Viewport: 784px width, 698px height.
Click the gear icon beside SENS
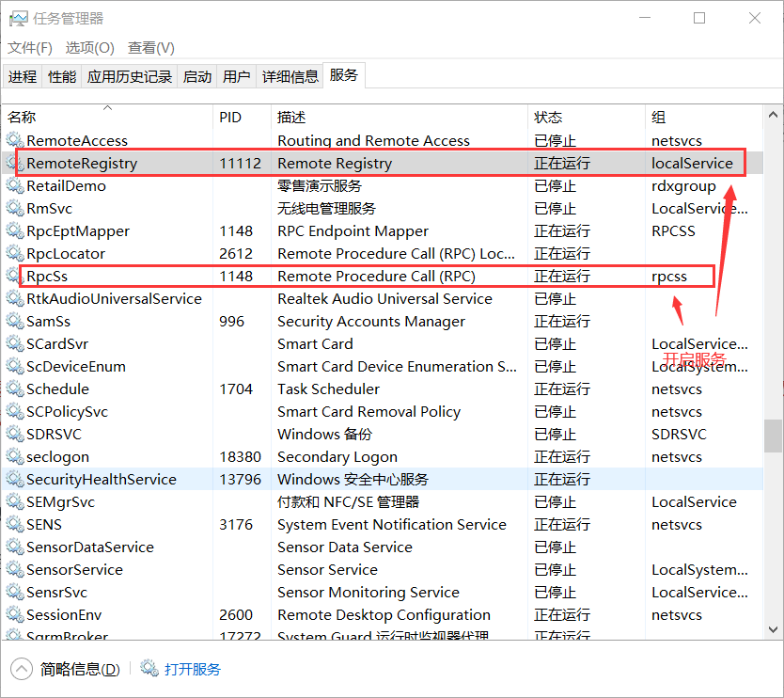(15, 524)
